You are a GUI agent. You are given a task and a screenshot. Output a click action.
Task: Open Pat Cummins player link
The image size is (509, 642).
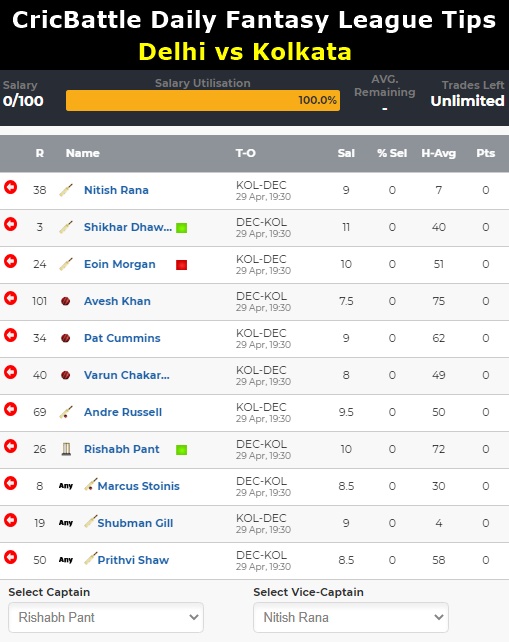click(122, 338)
